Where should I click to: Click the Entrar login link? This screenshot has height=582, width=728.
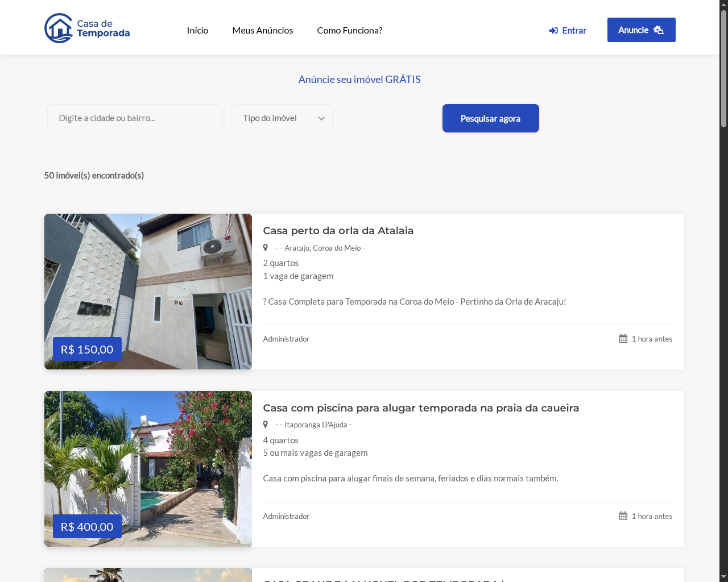[568, 31]
